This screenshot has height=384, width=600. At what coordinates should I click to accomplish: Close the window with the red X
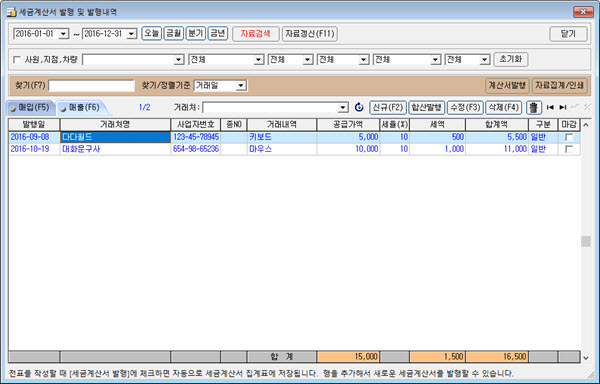pos(583,12)
